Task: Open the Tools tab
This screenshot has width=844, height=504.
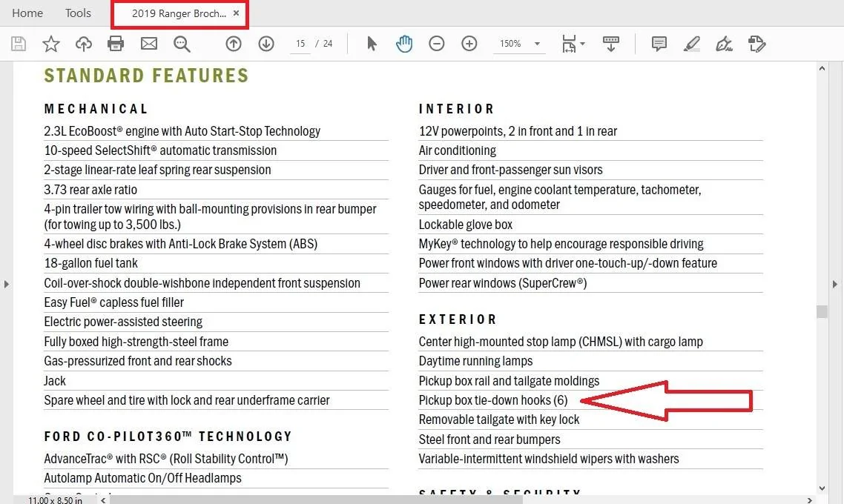Action: [78, 13]
